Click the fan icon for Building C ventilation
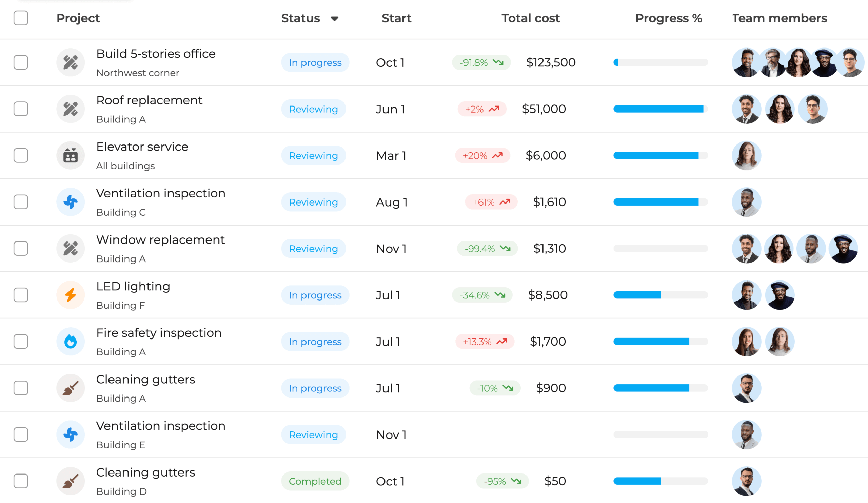 point(71,202)
